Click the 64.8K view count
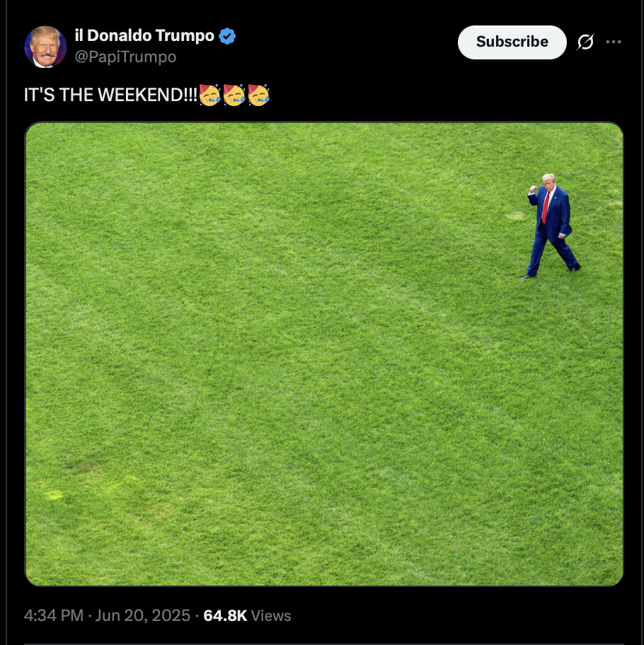 tap(225, 615)
